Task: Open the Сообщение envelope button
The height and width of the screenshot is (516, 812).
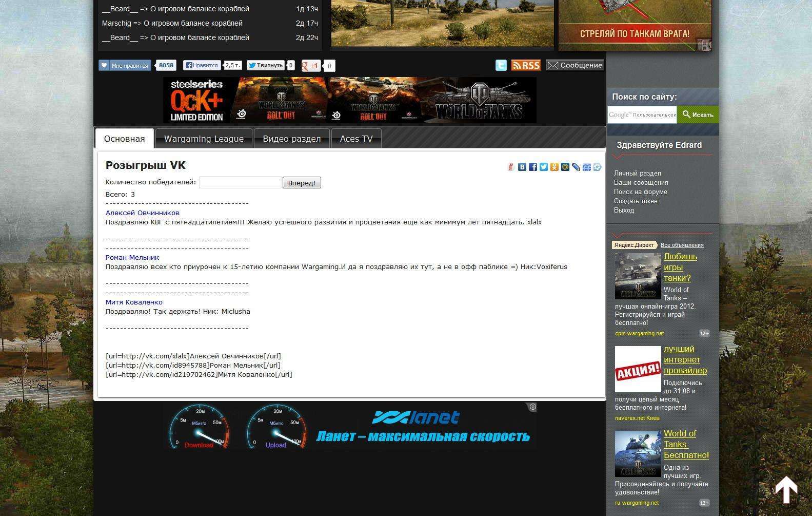Action: 575,65
